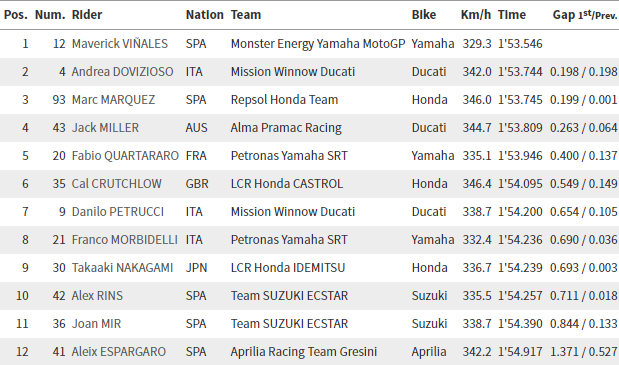The height and width of the screenshot is (365, 619).
Task: Click on Franco MORBIDELLI's name
Action: [x=125, y=240]
